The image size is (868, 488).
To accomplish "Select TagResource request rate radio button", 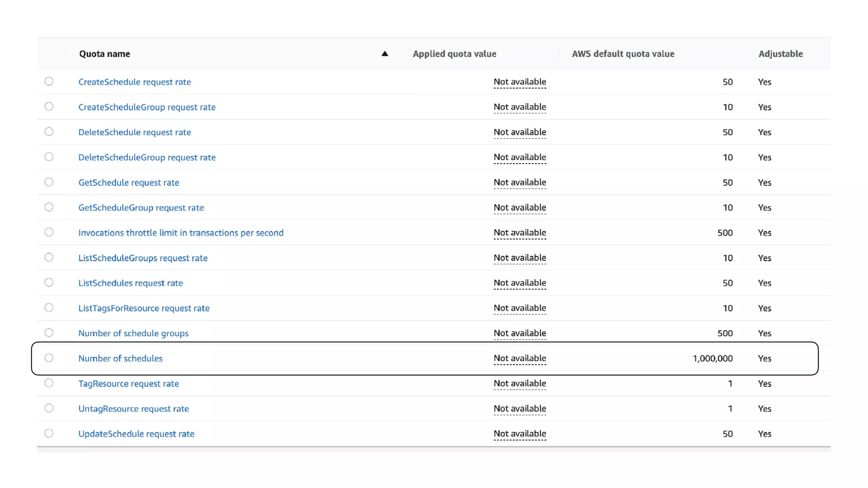I will click(49, 383).
